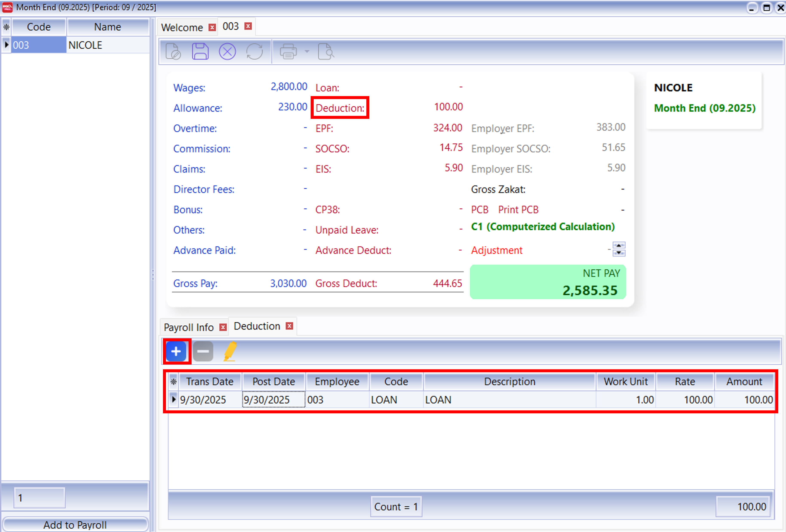Open the Deduction label link
Viewport: 786px width, 532px height.
click(340, 108)
